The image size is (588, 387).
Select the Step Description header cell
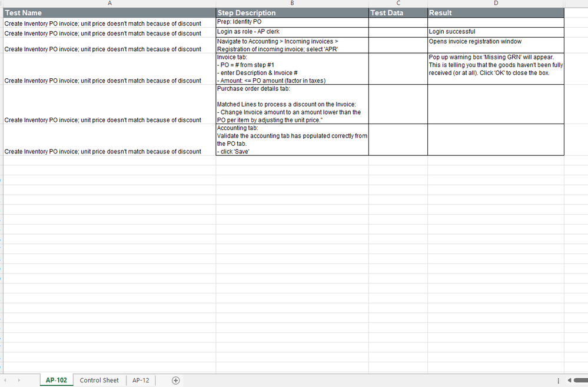(291, 12)
